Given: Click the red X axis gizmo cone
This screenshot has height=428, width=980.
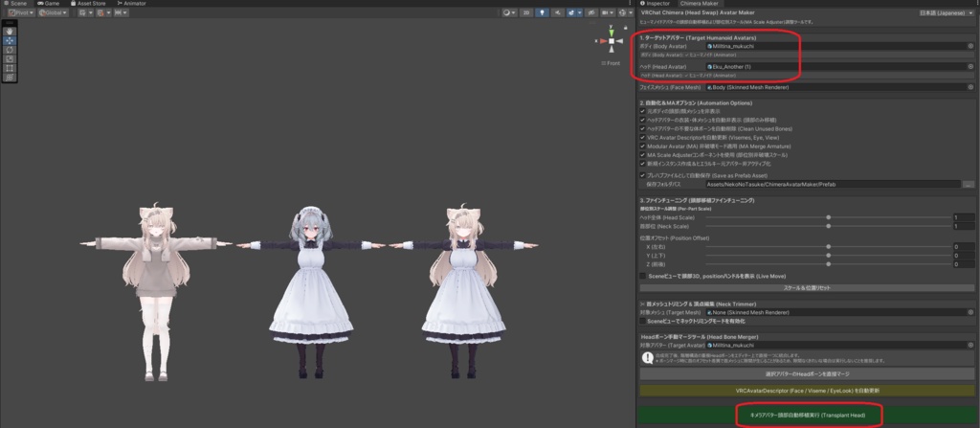Looking at the screenshot, I should pos(603,41).
